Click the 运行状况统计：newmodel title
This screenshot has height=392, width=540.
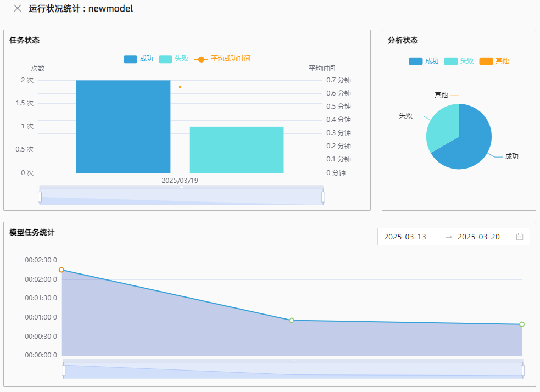(x=81, y=9)
